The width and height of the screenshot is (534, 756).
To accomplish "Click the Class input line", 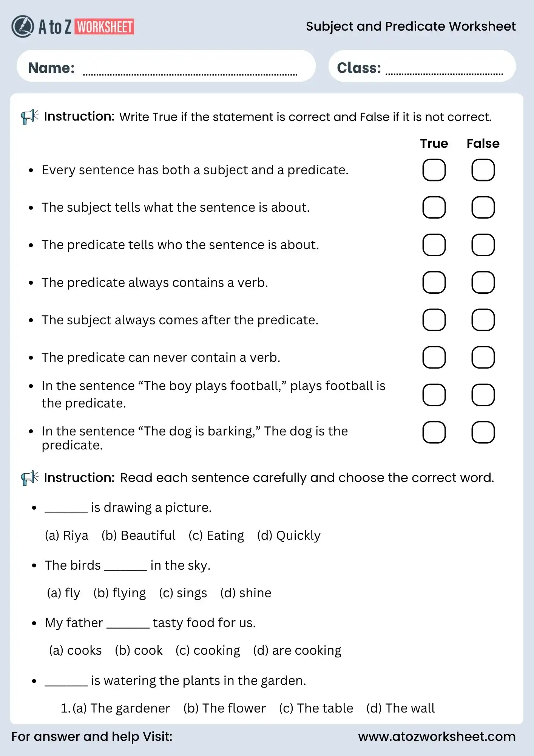I will (444, 71).
